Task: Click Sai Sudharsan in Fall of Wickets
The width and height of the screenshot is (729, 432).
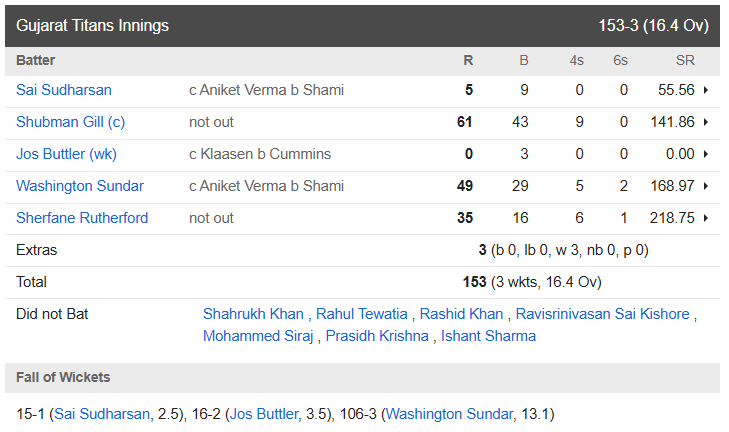Action: (100, 413)
